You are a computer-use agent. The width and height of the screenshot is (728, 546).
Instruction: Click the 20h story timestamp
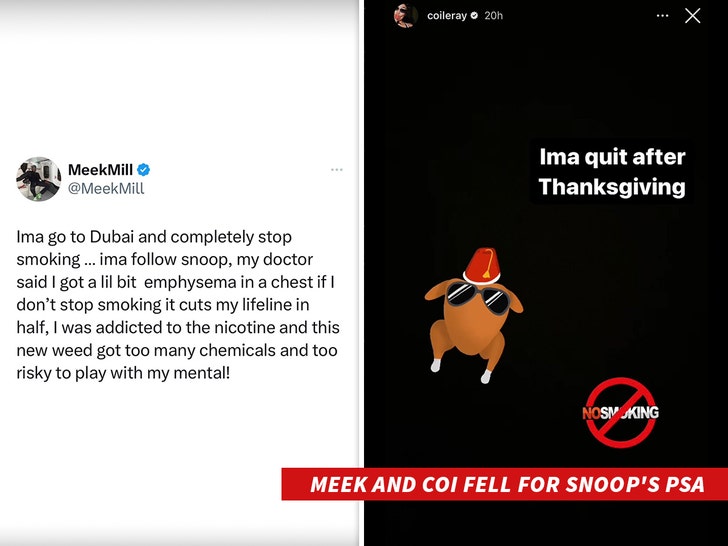coord(494,16)
